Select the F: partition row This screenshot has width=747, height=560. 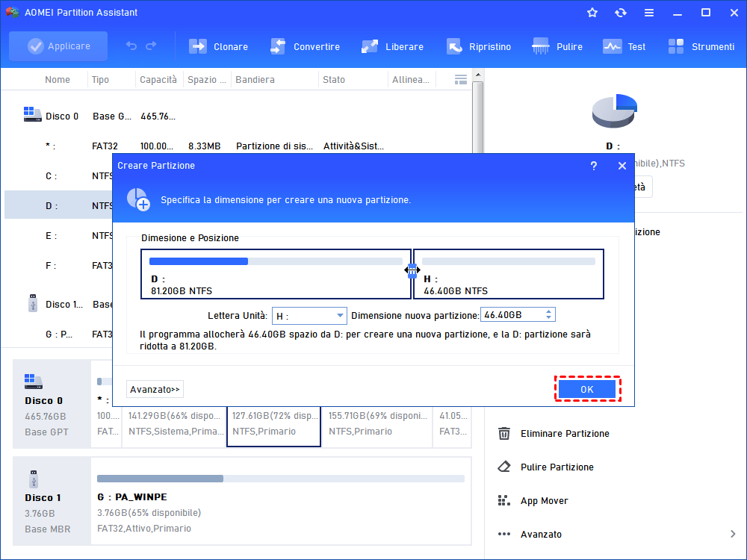[58, 265]
